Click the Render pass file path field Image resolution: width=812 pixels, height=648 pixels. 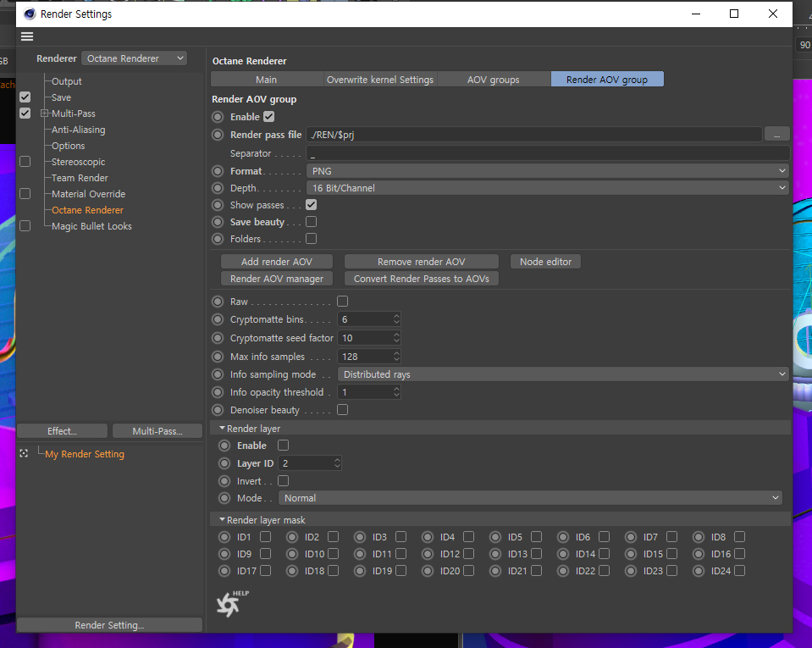click(534, 135)
